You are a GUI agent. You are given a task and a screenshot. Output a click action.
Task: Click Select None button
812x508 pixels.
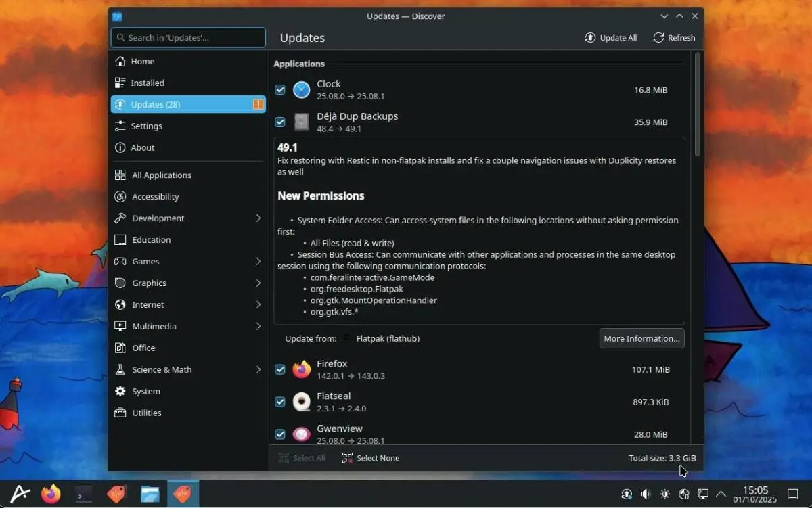(x=370, y=458)
